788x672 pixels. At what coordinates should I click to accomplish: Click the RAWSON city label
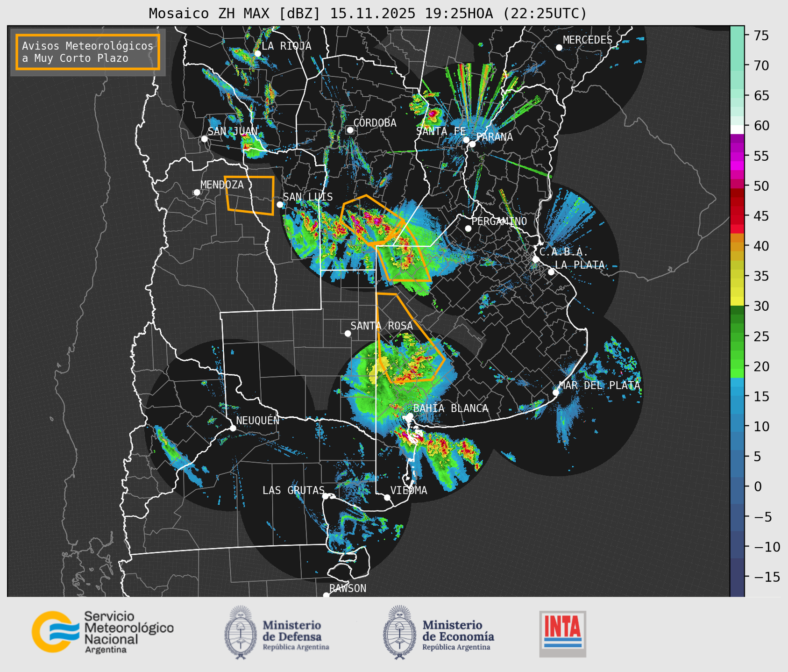(348, 588)
